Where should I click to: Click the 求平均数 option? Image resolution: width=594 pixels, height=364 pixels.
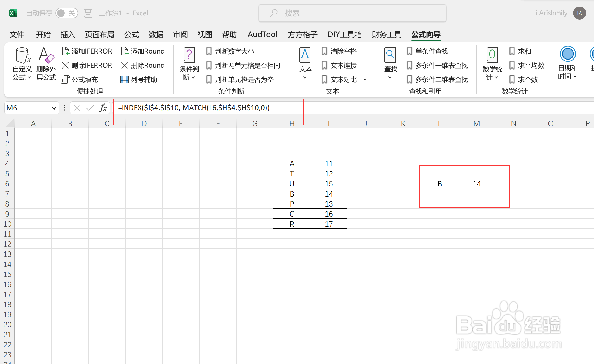coord(527,65)
